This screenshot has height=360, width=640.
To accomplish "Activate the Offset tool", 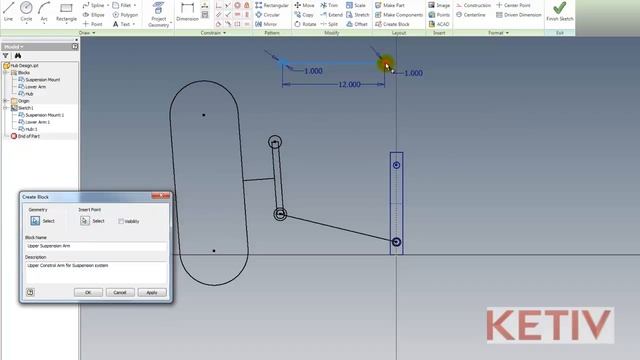I will click(357, 24).
